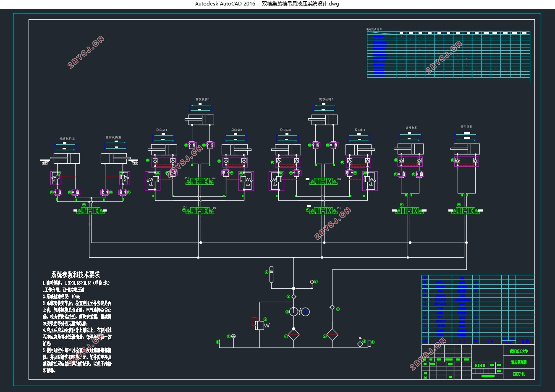Select the blue electric motor symbol
The image size is (555, 392).
tap(306, 312)
